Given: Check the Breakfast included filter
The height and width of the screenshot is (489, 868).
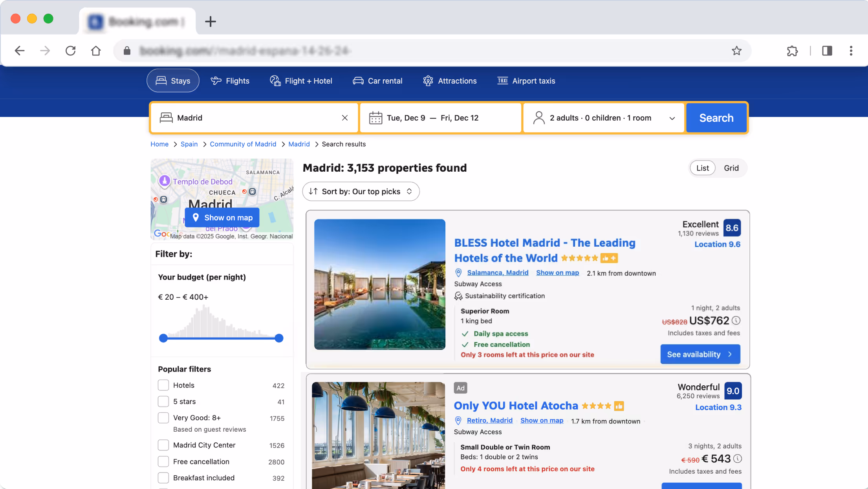Looking at the screenshot, I should pyautogui.click(x=163, y=478).
